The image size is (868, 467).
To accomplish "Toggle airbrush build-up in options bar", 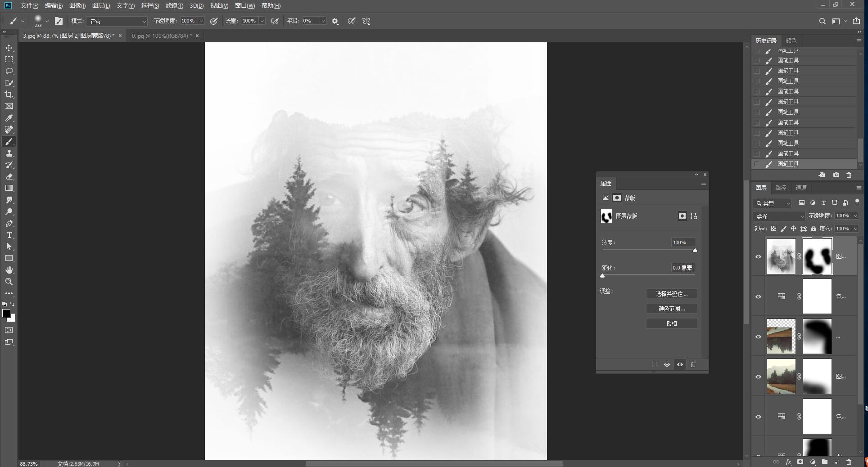I will point(274,21).
